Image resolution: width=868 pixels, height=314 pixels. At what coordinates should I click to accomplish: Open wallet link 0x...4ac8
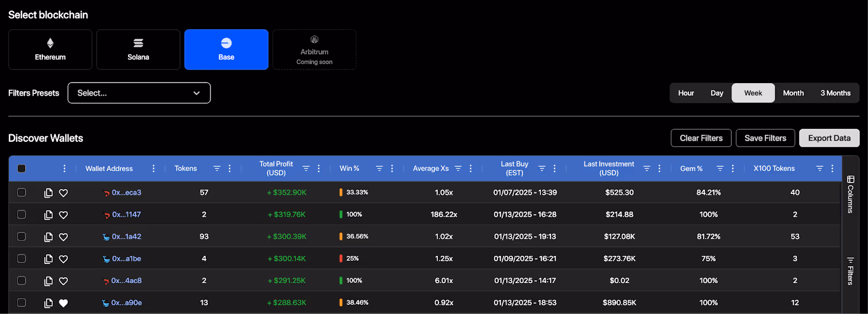[x=126, y=280]
